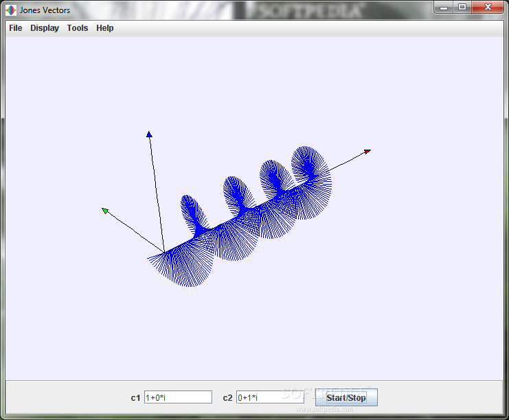Click the c1 label
The height and width of the screenshot is (420, 509).
pyautogui.click(x=135, y=398)
